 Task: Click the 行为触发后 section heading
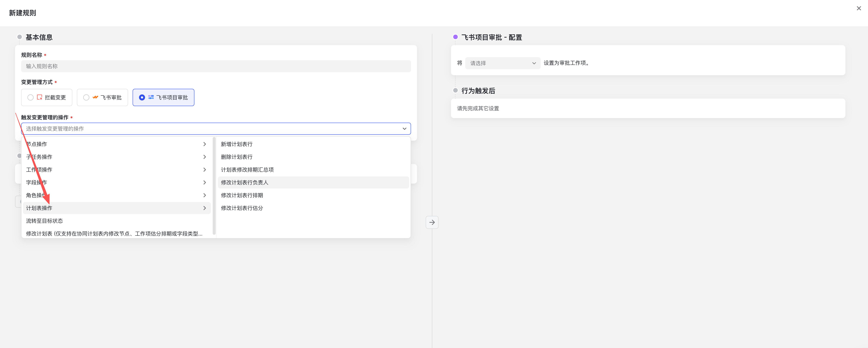pos(478,90)
